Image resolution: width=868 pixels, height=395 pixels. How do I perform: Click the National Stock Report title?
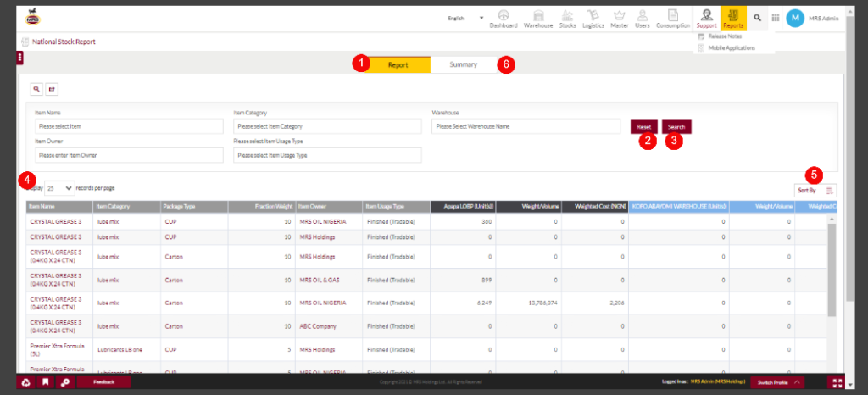tap(64, 42)
